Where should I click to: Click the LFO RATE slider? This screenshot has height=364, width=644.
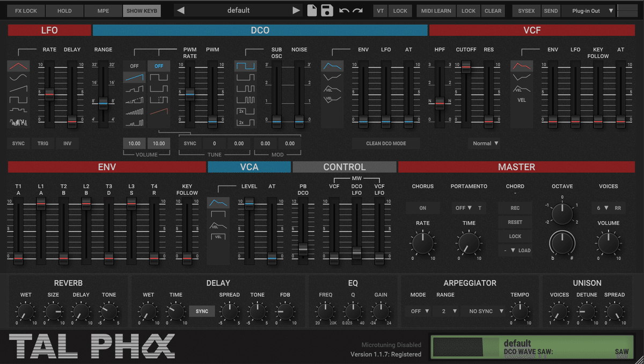click(49, 94)
